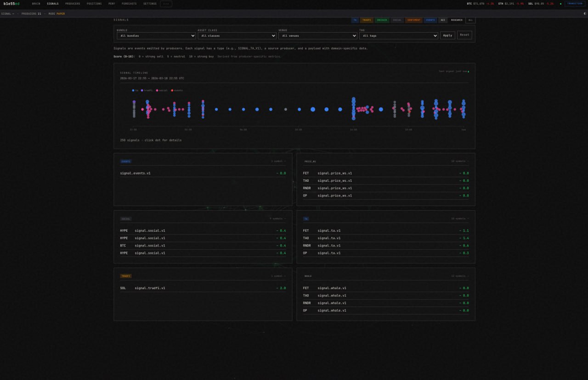588x380 pixels.
Task: Filter signals by the TRADFI tab
Action: [x=367, y=20]
